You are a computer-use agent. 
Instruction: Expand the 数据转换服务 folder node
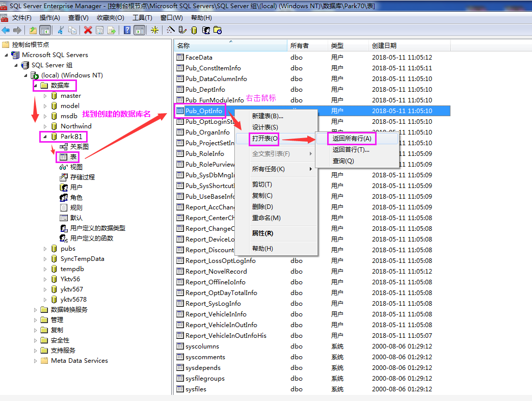[35, 310]
